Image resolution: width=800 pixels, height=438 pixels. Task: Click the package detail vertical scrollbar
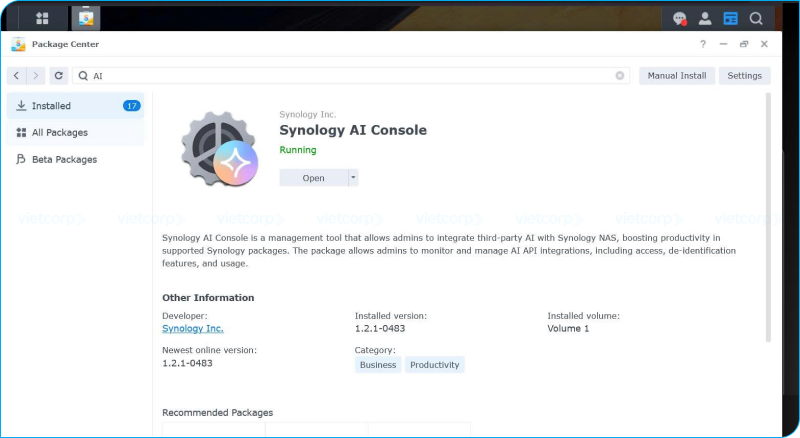point(768,217)
